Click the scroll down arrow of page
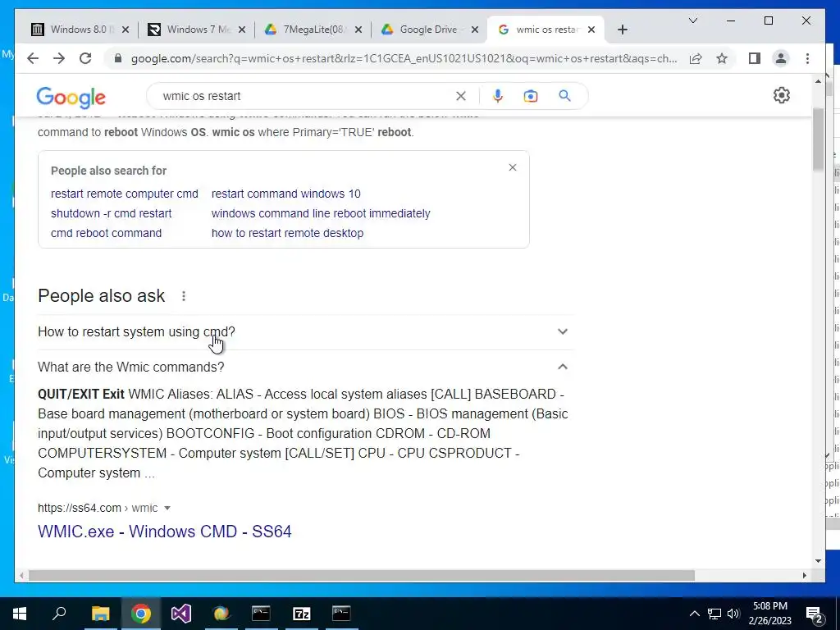This screenshot has height=630, width=840. [x=818, y=561]
